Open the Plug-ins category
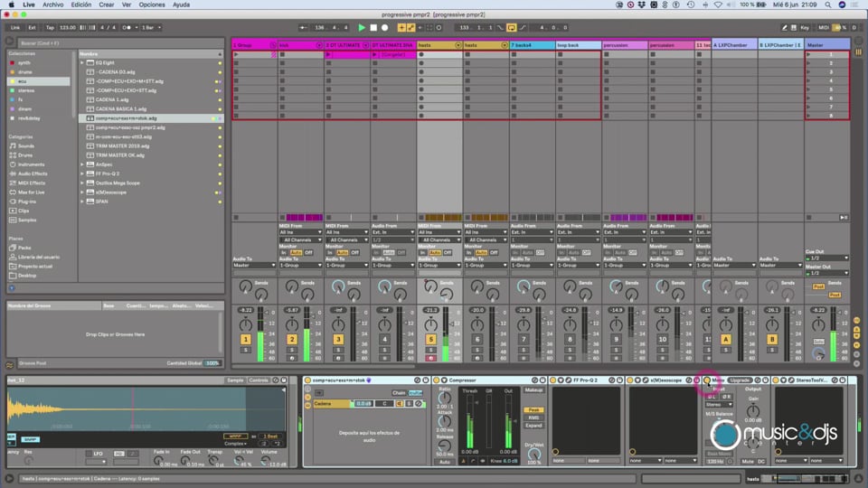 click(26, 202)
